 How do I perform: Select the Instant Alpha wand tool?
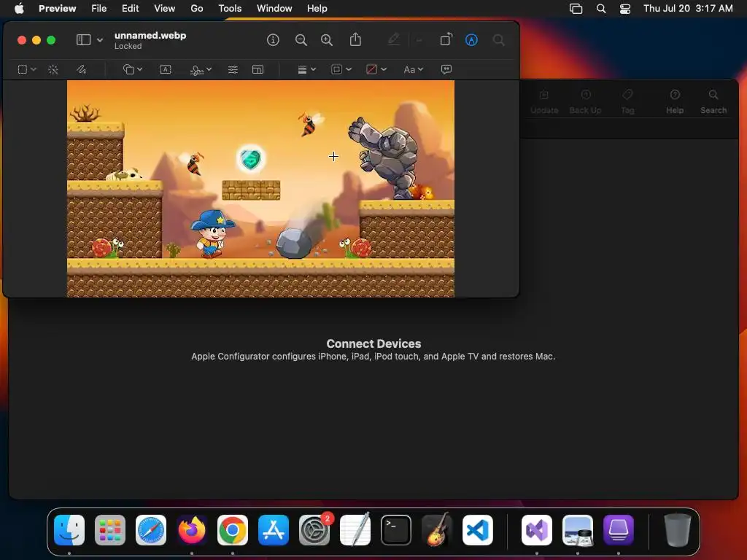tap(53, 69)
